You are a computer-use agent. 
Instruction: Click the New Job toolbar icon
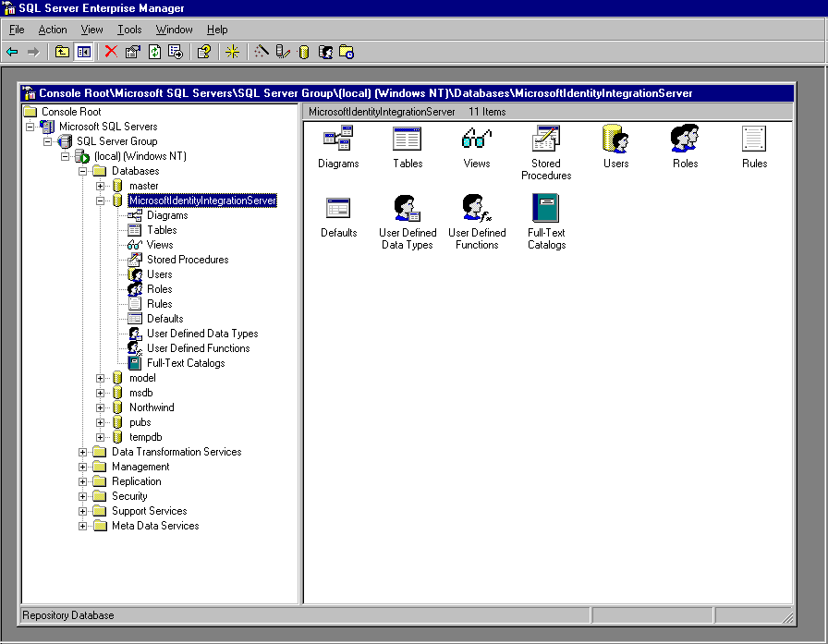point(347,52)
